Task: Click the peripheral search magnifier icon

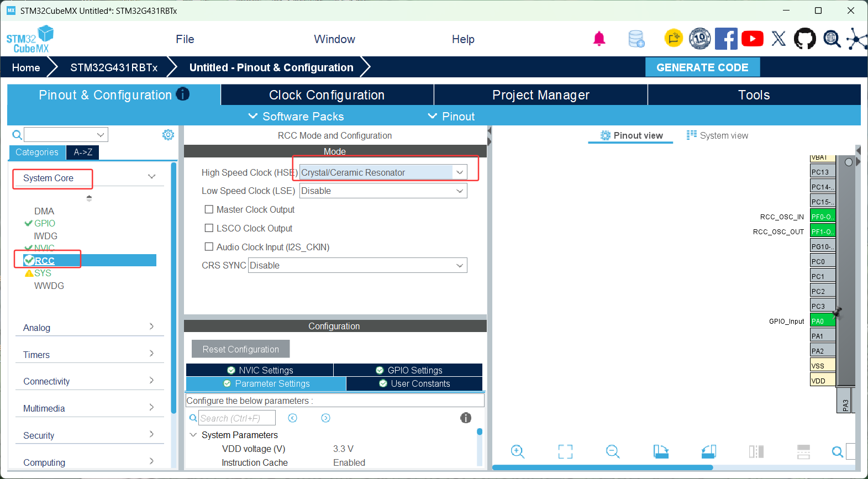Action: point(17,135)
